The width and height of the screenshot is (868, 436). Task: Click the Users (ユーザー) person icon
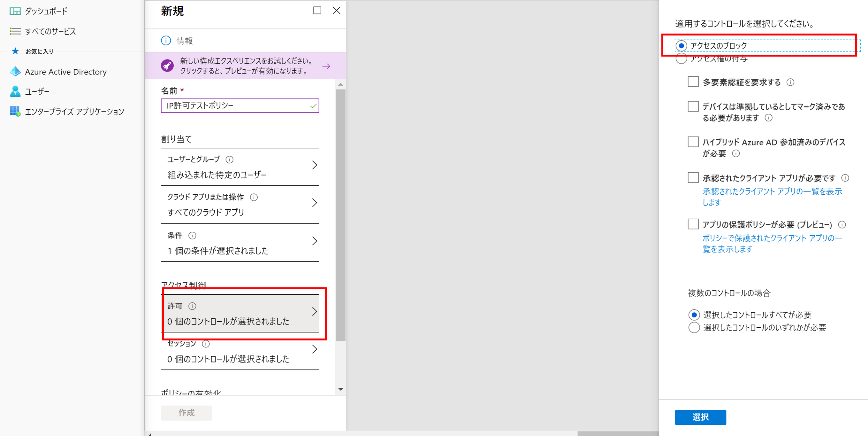(15, 91)
